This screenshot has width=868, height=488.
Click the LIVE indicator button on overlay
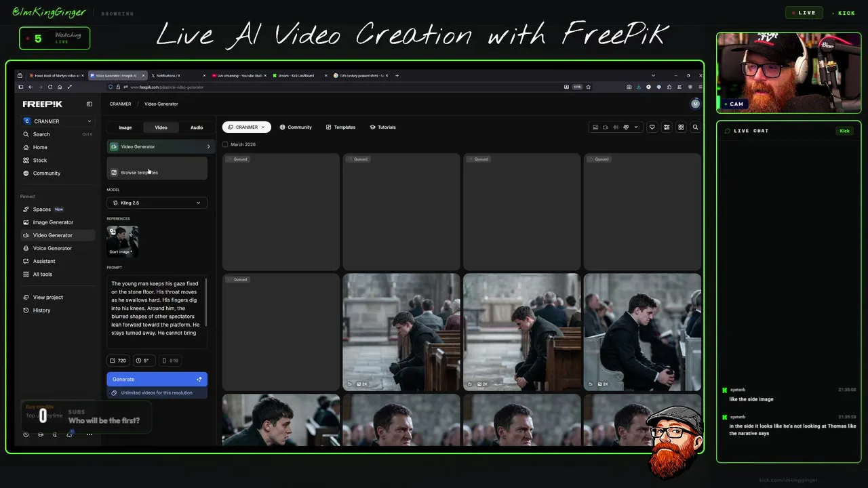[x=804, y=12]
